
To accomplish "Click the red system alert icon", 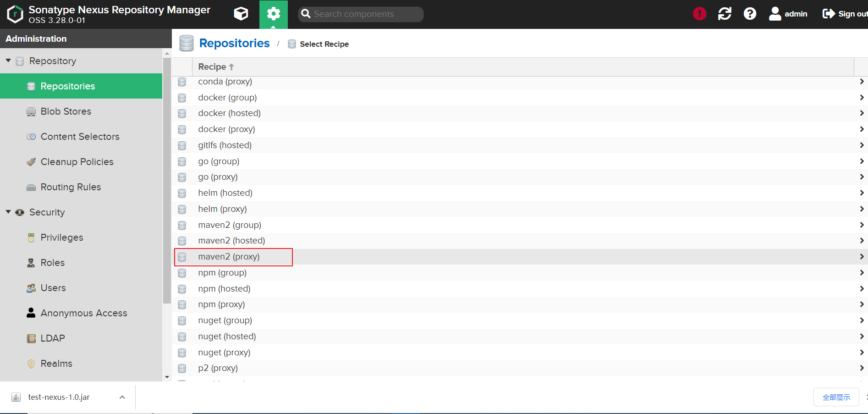I will pyautogui.click(x=699, y=14).
